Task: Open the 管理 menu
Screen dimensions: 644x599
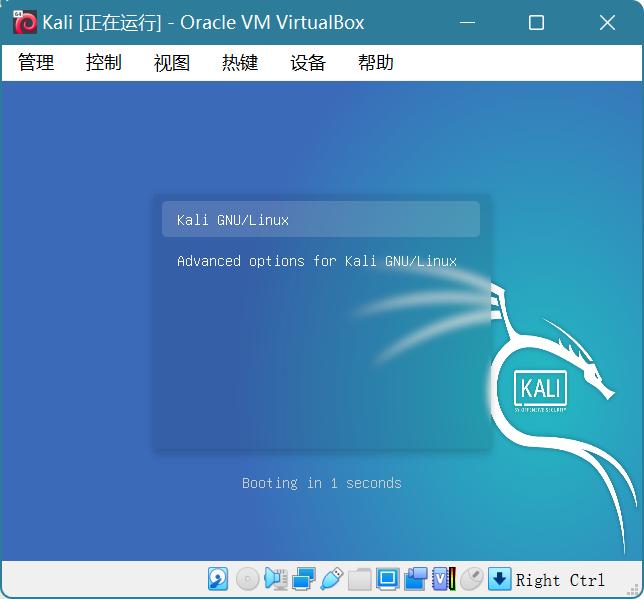Action: point(36,63)
